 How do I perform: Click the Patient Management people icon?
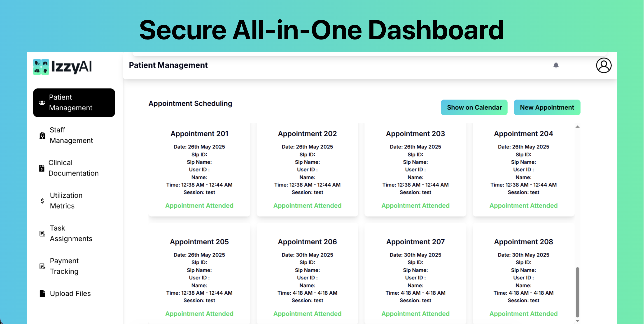pyautogui.click(x=42, y=103)
